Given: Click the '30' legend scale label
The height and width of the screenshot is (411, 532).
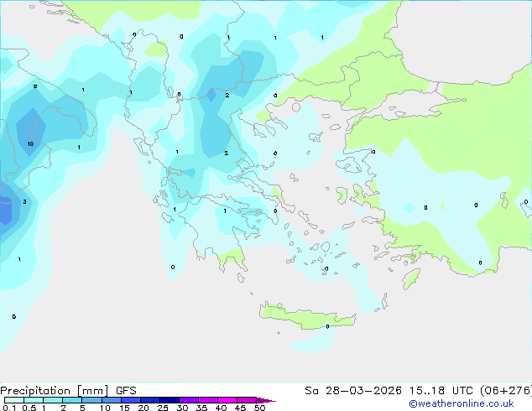Looking at the screenshot, I should (182, 408).
